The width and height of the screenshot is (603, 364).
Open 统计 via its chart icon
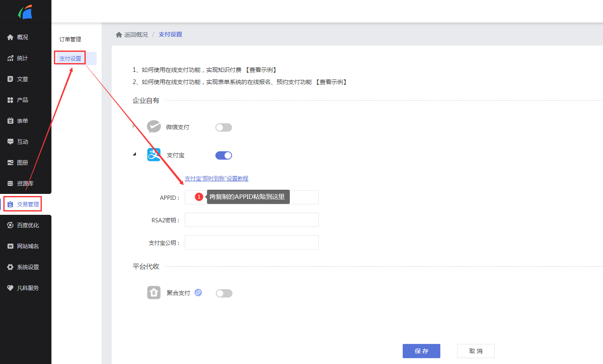click(x=10, y=58)
